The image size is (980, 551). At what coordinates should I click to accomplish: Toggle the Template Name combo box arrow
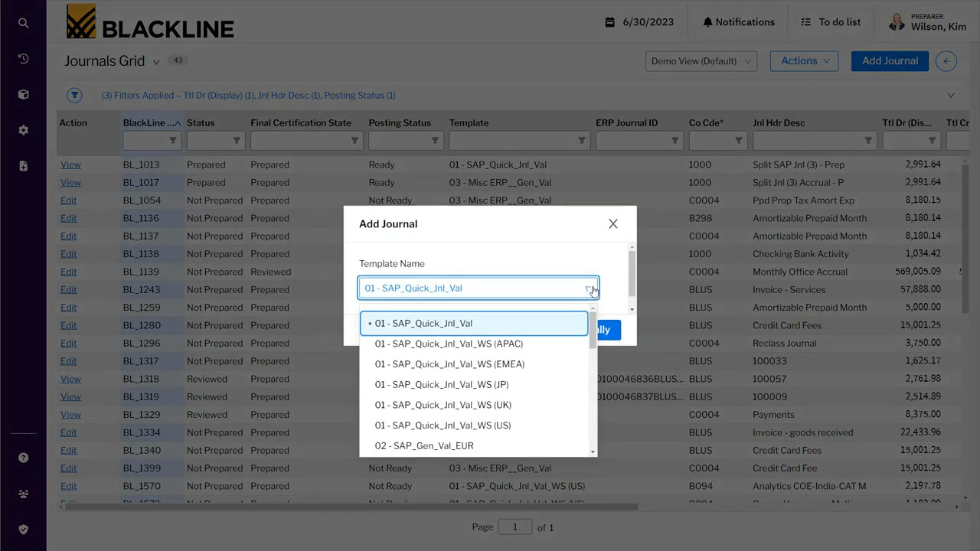[590, 289]
